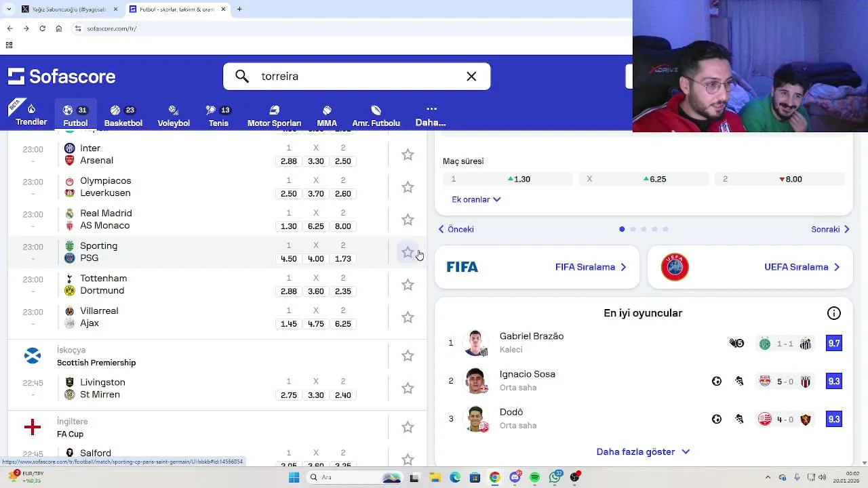Click the Arsenal club crest
Viewport: 868px width, 488px height.
click(x=69, y=161)
